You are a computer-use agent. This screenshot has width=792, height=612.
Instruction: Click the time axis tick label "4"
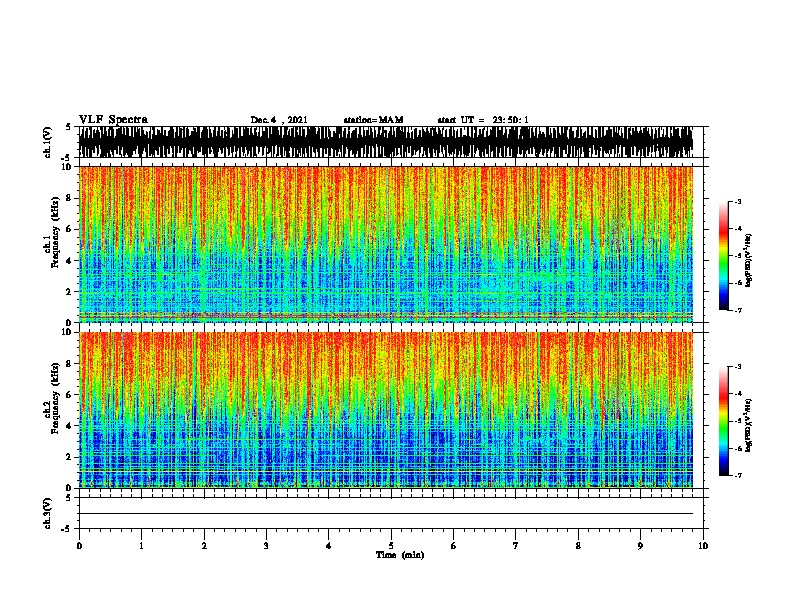point(329,546)
